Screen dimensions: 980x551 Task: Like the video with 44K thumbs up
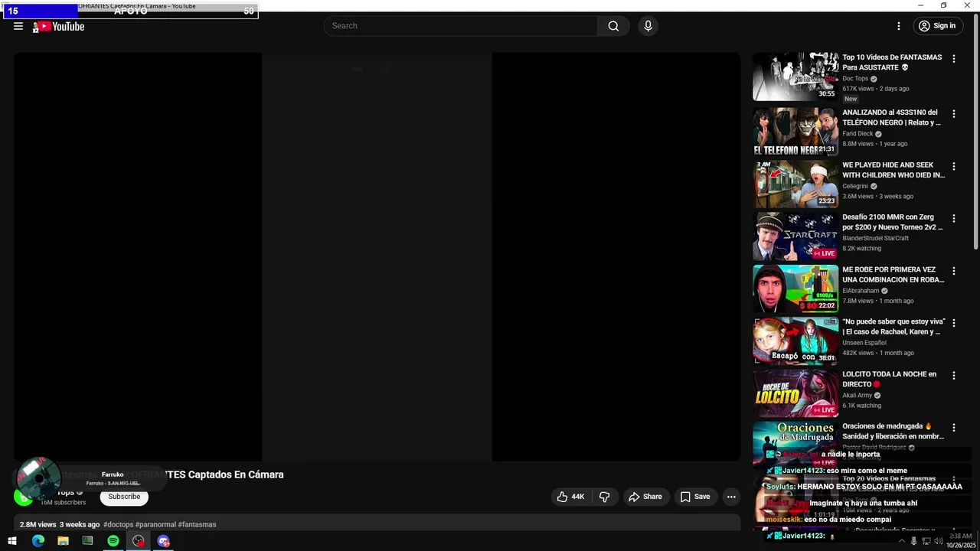click(x=571, y=497)
